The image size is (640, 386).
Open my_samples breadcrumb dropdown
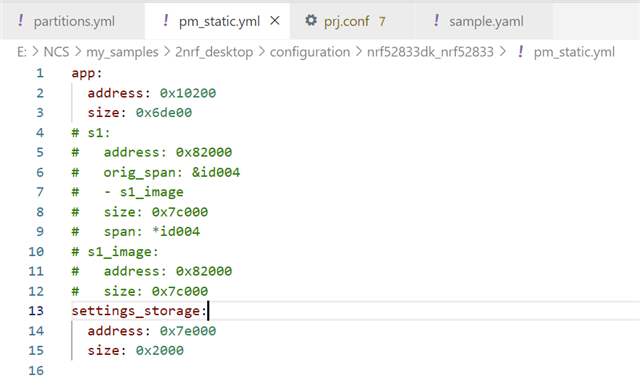(x=122, y=52)
